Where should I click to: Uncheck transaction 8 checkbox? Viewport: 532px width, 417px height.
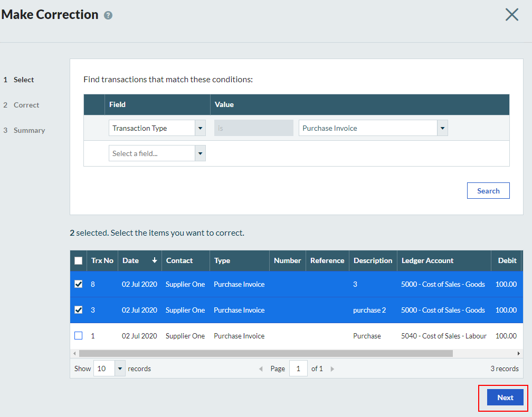(x=79, y=284)
